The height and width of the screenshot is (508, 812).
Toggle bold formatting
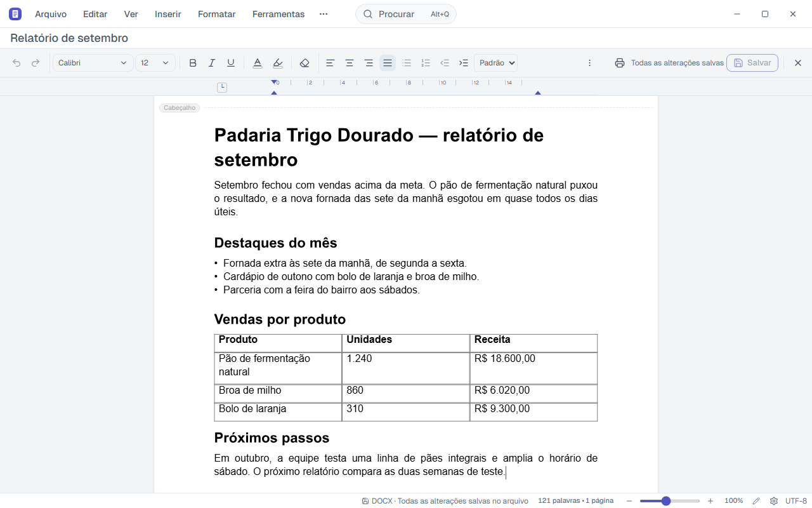coord(193,63)
